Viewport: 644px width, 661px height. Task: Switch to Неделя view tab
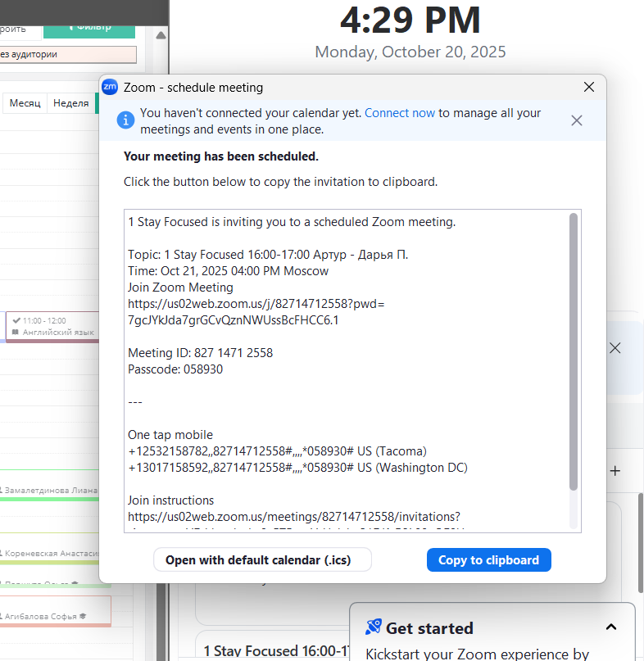pos(70,103)
